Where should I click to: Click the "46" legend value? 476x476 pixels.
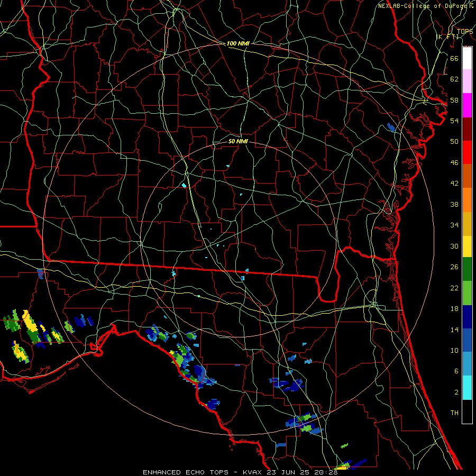tap(454, 163)
